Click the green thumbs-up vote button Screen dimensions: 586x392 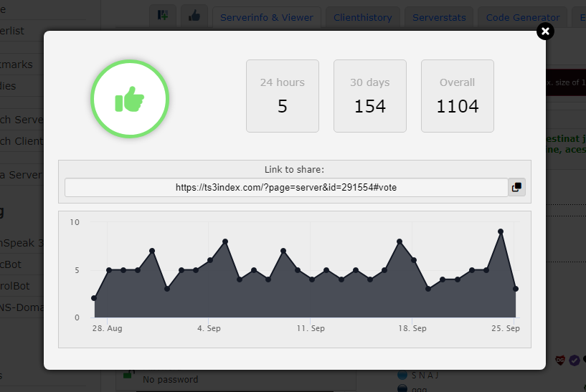(129, 99)
